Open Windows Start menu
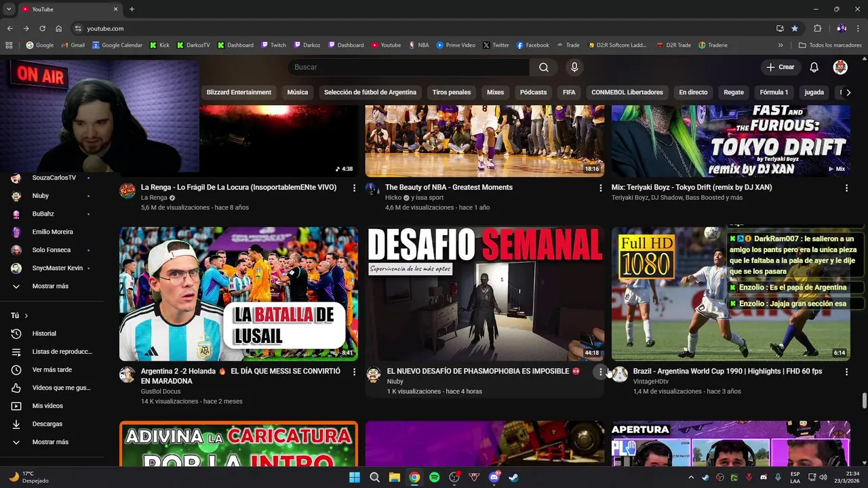 point(355,477)
